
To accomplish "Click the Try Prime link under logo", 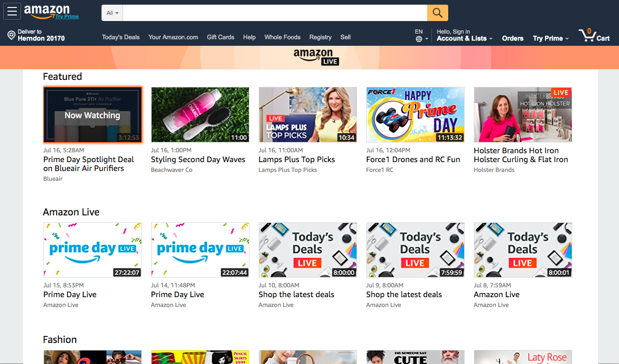I will point(67,17).
